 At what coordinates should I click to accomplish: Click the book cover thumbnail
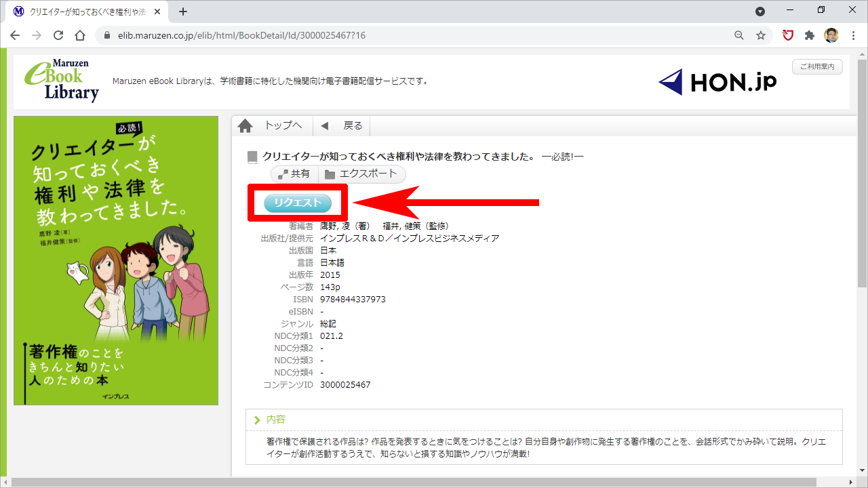click(x=116, y=260)
